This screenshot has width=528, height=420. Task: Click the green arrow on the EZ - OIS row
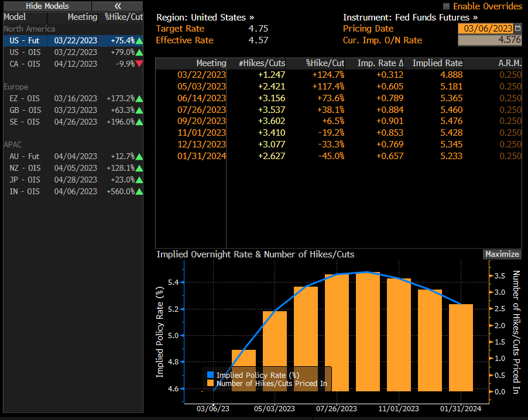pyautogui.click(x=139, y=98)
